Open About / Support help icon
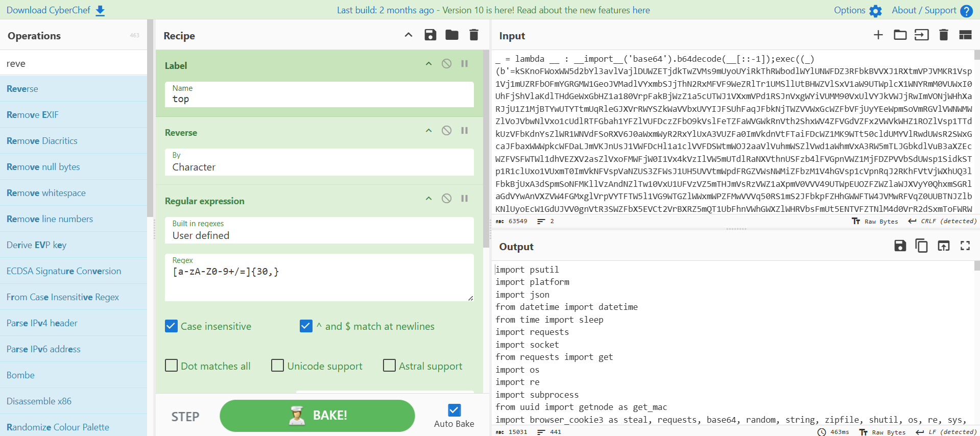 pyautogui.click(x=966, y=11)
